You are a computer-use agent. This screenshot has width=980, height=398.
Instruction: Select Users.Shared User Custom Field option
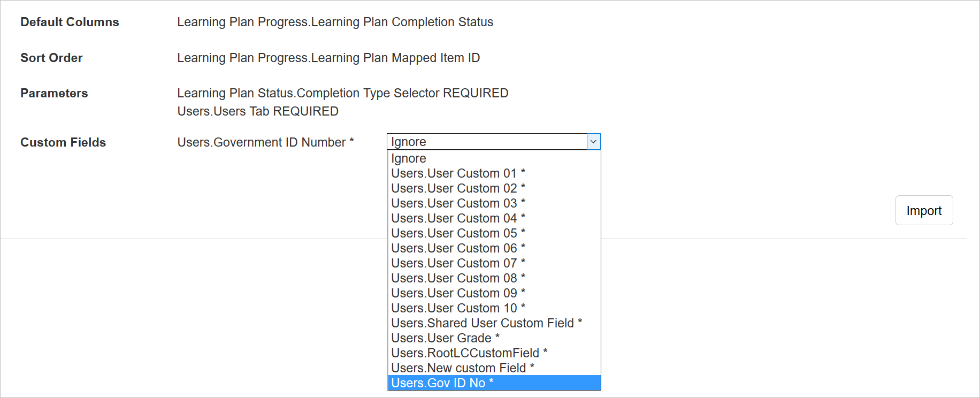(486, 323)
